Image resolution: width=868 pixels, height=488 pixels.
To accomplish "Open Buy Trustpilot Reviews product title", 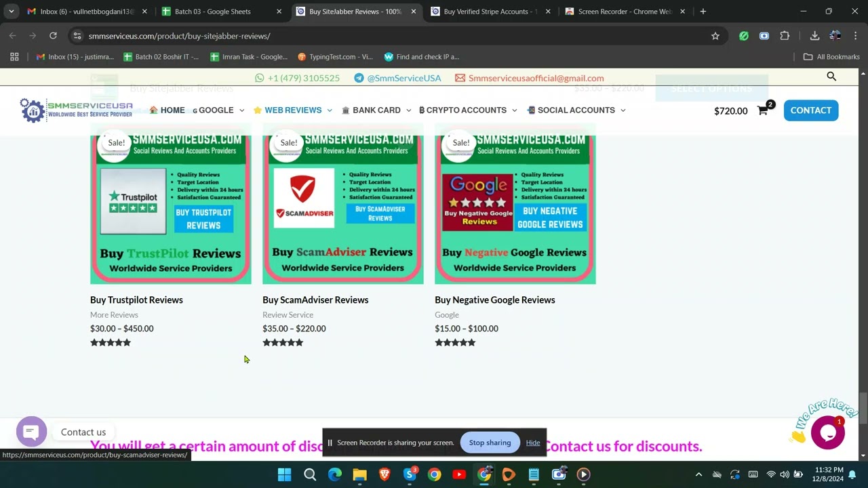I will (x=136, y=300).
